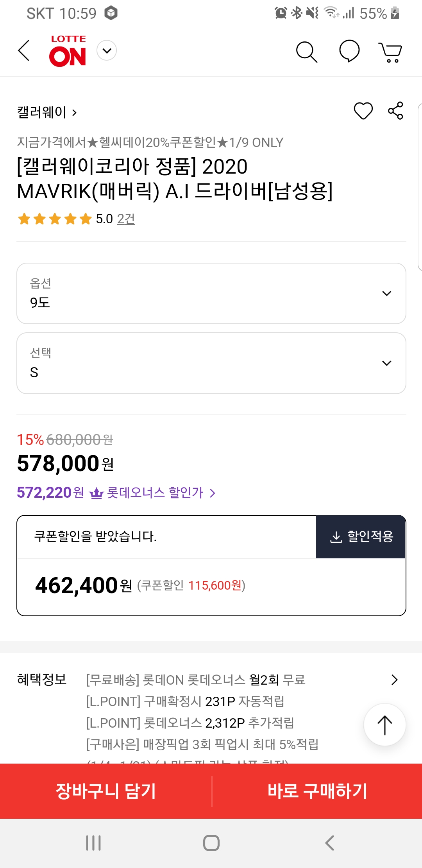422x868 pixels.
Task: Open the 2건 reviews link
Action: pos(126,219)
